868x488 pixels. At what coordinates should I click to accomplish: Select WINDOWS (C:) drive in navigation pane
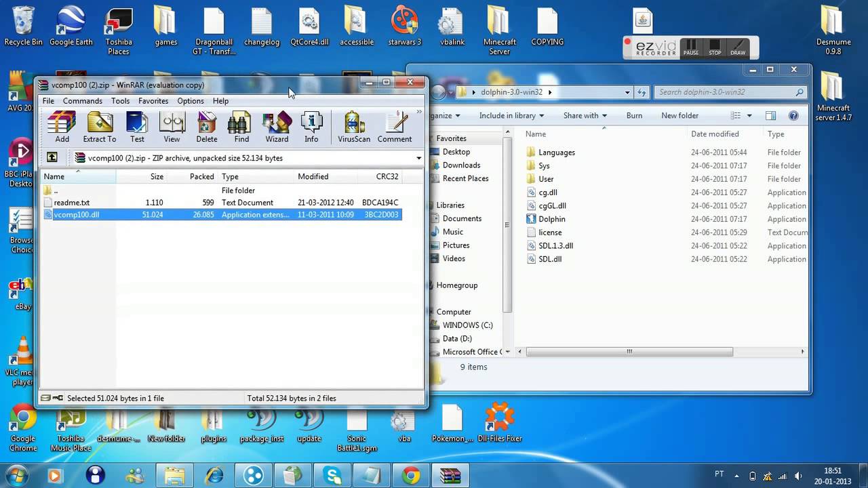tap(467, 325)
